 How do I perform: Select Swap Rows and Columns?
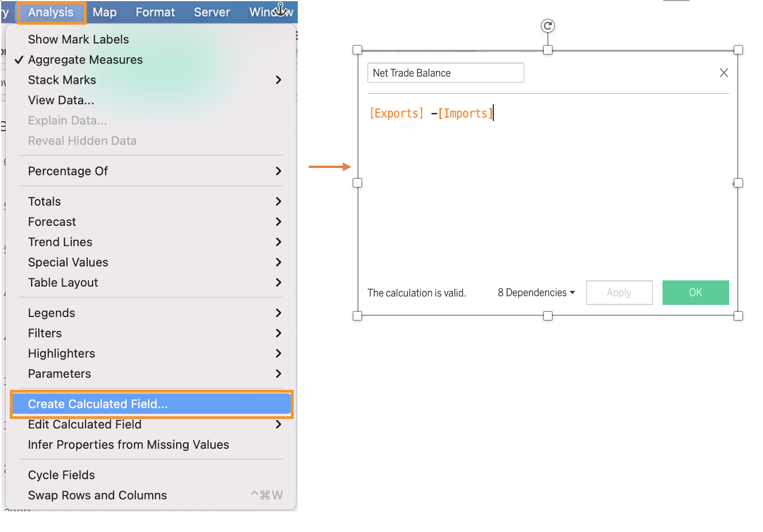click(98, 495)
